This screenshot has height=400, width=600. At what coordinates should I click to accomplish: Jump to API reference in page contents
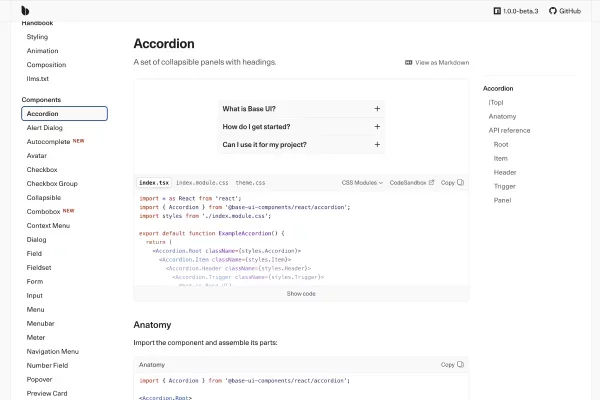(x=508, y=130)
